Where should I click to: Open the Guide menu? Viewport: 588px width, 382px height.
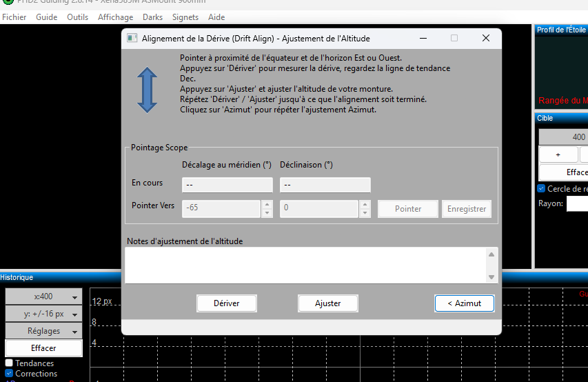coord(46,17)
